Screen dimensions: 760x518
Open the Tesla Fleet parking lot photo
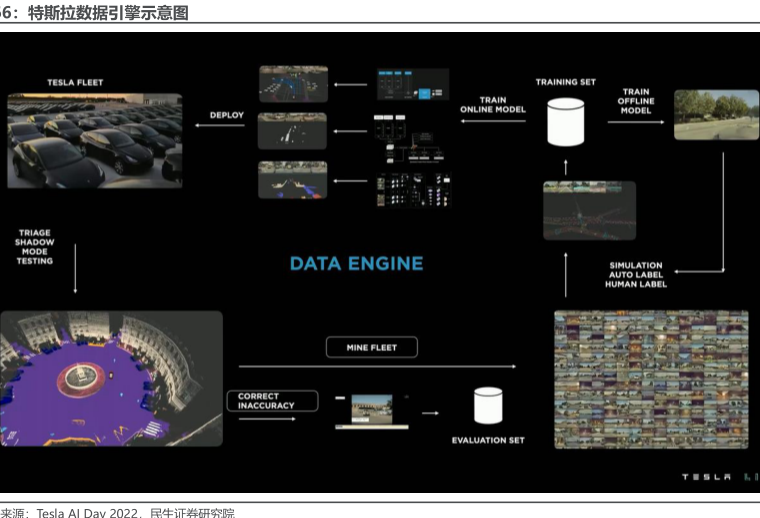(x=95, y=140)
